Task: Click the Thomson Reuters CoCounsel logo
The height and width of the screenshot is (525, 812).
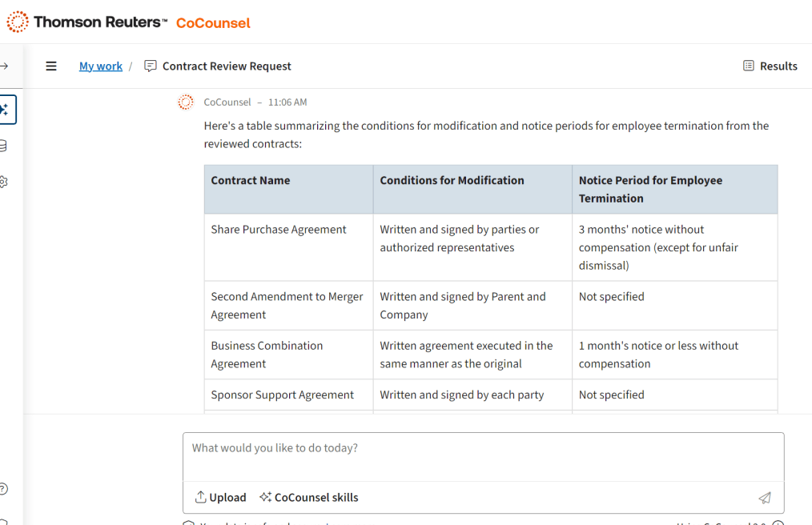Action: [129, 22]
